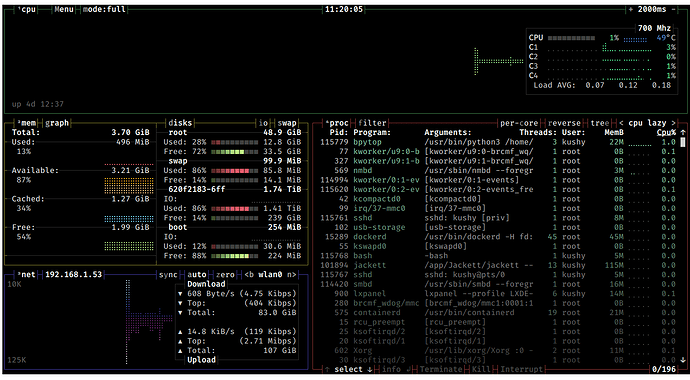Select the smbd process row
The width and height of the screenshot is (690, 380).
click(x=498, y=284)
